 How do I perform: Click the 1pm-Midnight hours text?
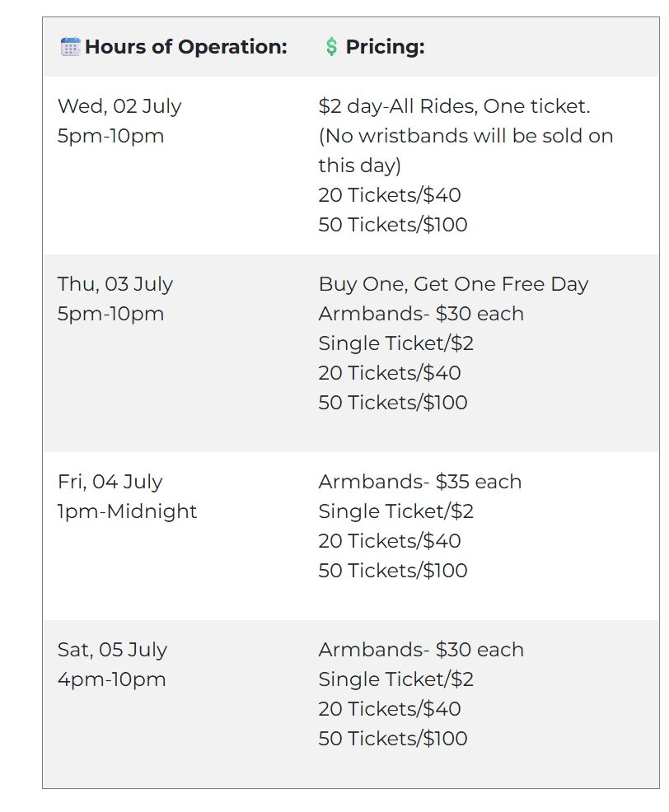point(128,511)
